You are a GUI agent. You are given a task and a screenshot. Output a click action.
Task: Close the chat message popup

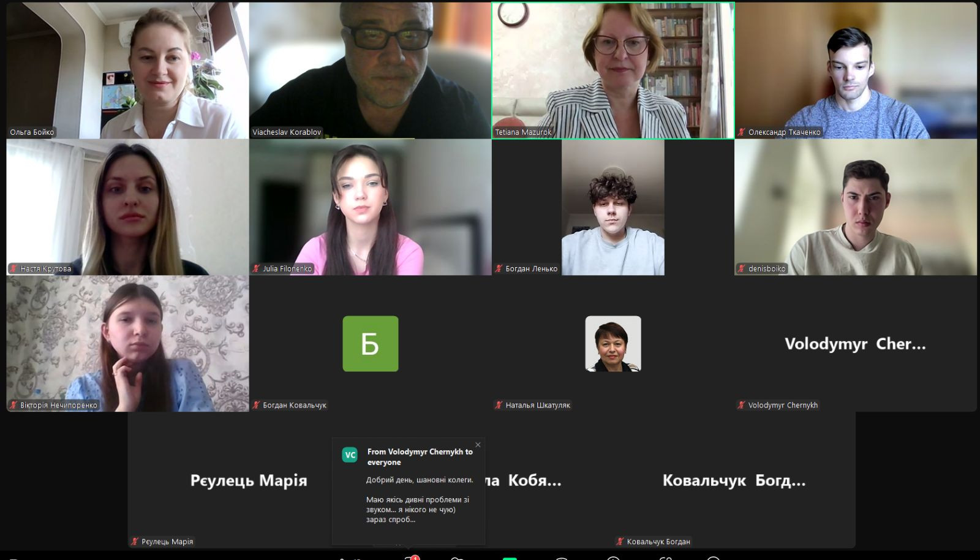[x=478, y=445]
